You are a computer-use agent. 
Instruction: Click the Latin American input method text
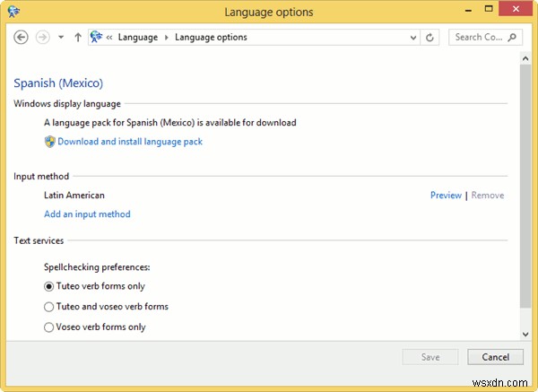(74, 195)
